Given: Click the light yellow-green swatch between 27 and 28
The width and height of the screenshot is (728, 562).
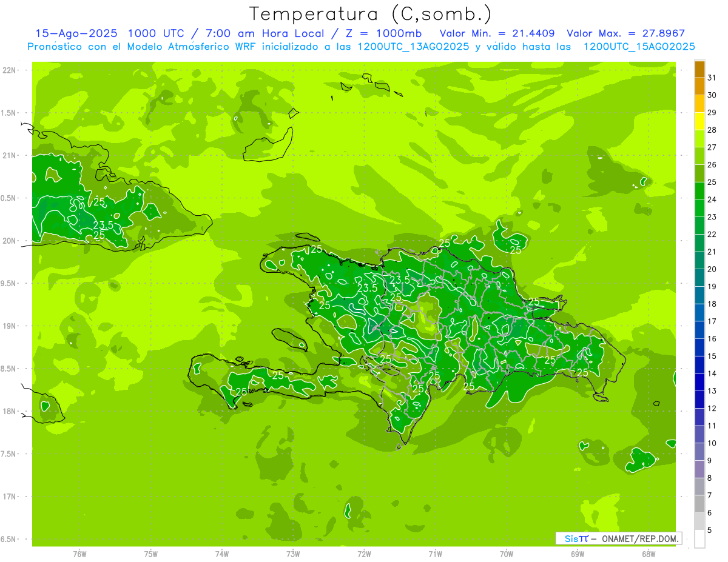Looking at the screenshot, I should pos(699,138).
